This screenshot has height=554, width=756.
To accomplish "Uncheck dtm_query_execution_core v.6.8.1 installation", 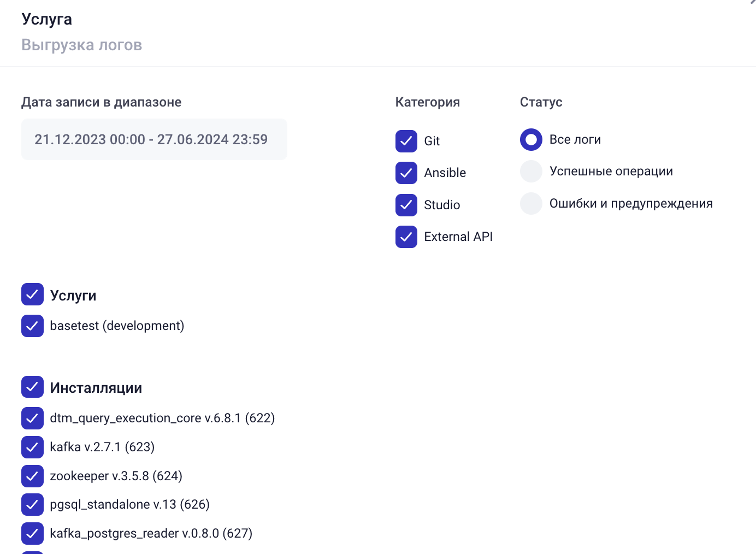I will [32, 419].
